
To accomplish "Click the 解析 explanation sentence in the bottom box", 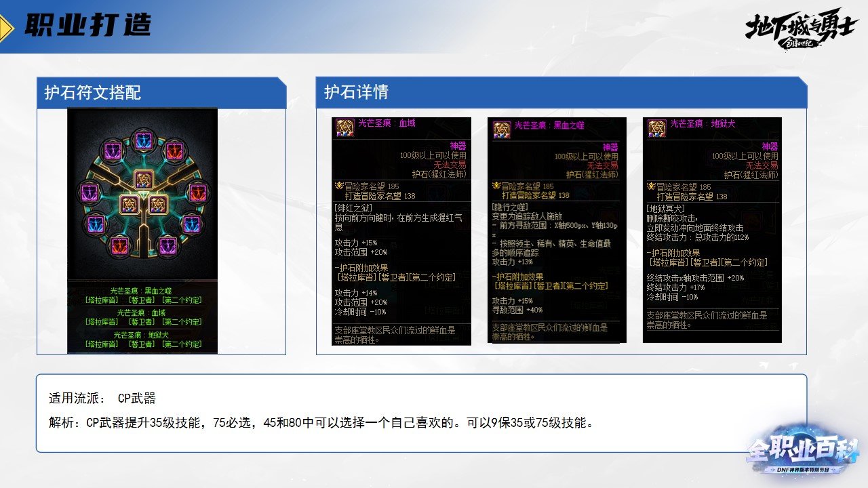I will [x=322, y=424].
